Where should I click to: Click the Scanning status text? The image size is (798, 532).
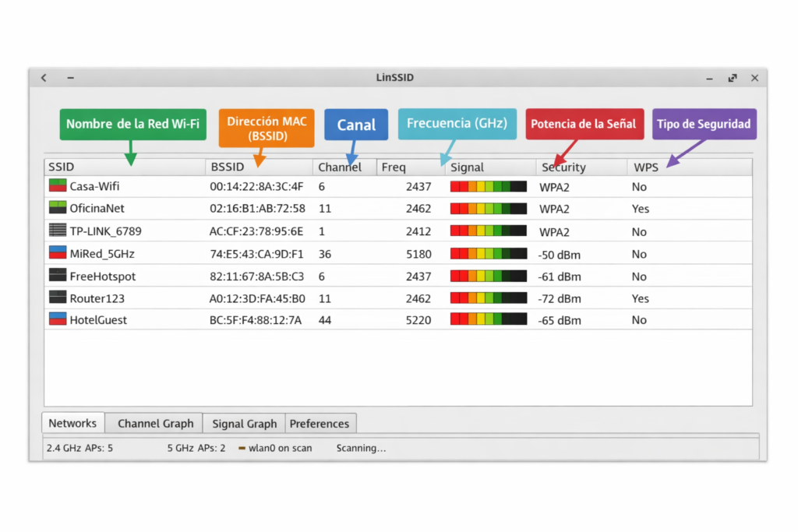pos(361,448)
